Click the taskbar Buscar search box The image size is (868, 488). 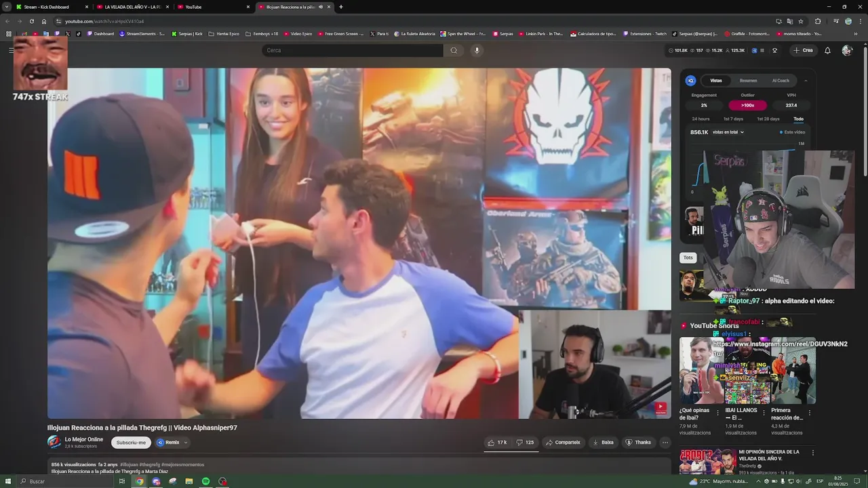(x=64, y=481)
